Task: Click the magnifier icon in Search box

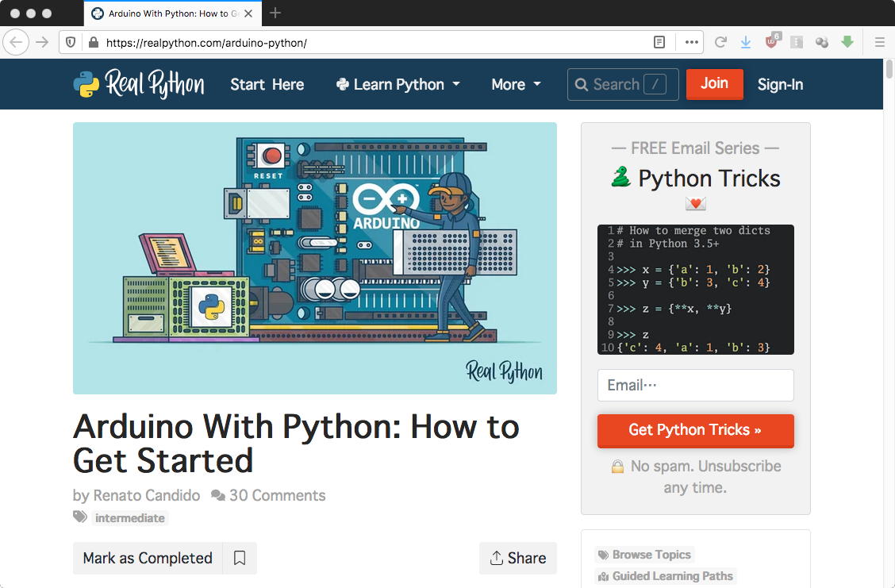Action: pyautogui.click(x=581, y=84)
